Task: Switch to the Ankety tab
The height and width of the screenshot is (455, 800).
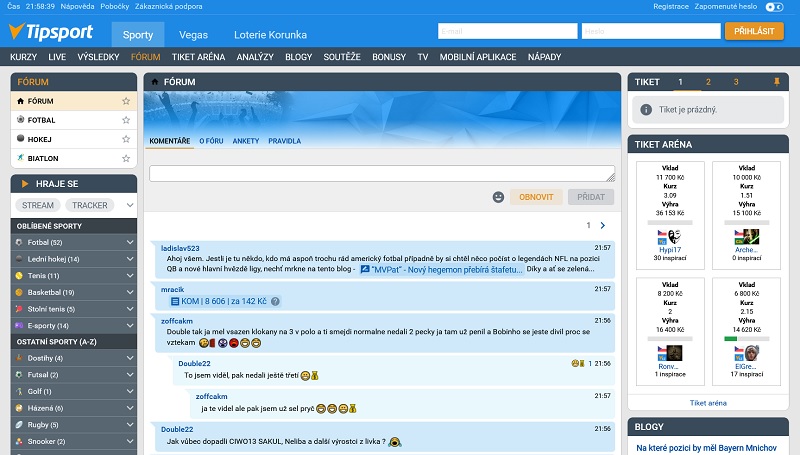Action: (x=246, y=141)
